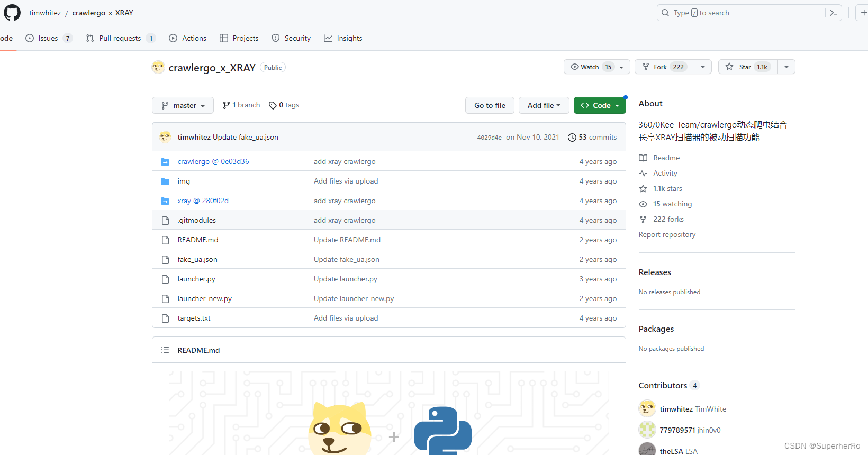Click Go to file button

coord(490,105)
